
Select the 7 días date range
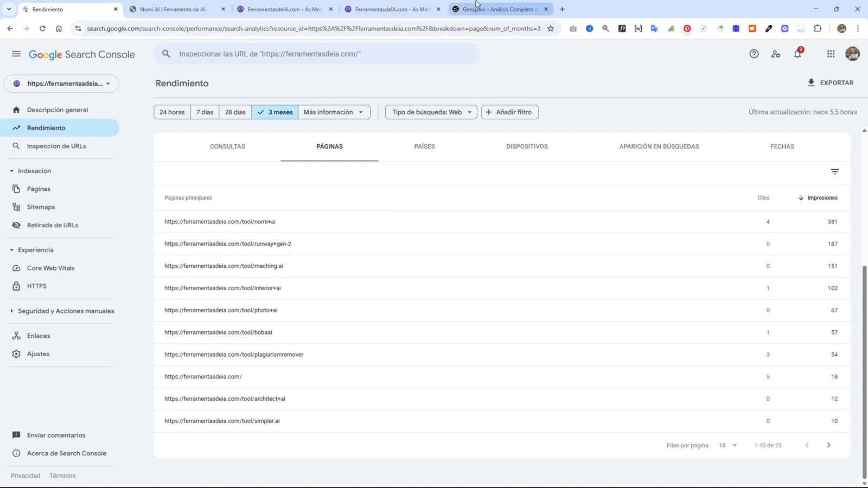205,112
